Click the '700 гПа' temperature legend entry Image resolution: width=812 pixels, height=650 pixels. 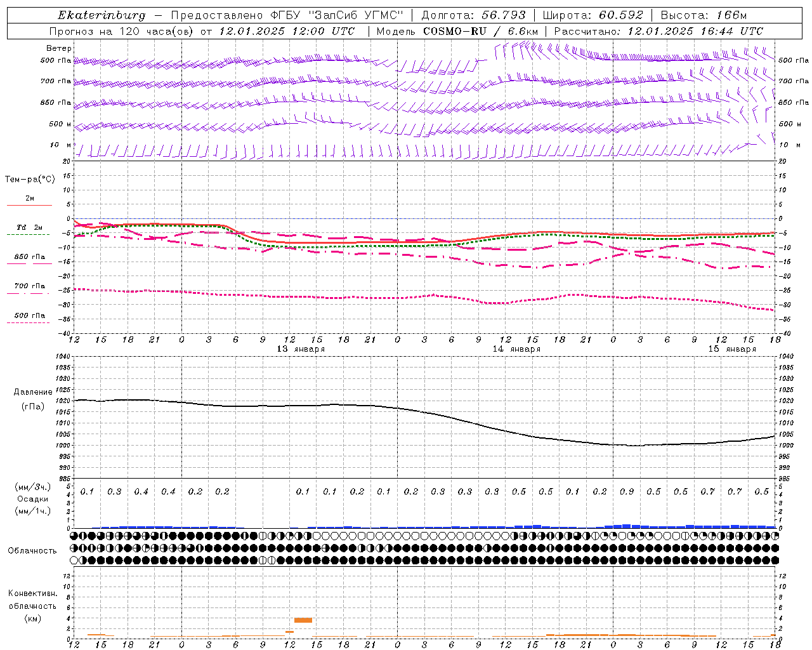click(30, 286)
